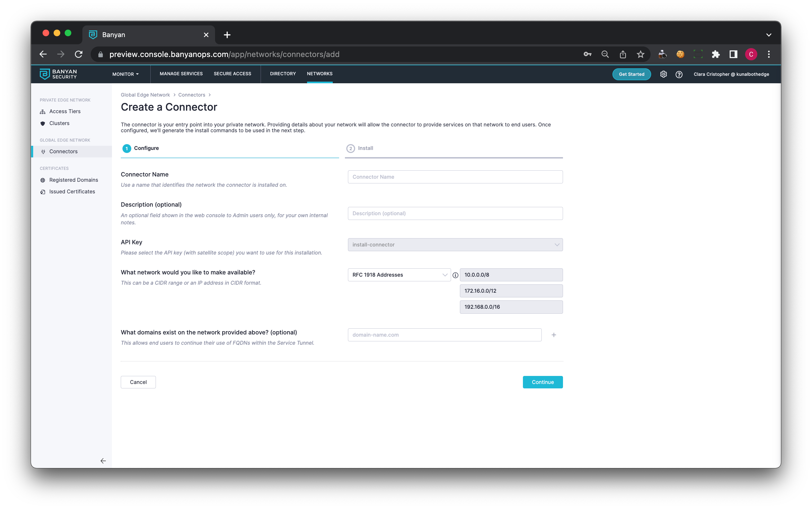This screenshot has height=509, width=812.
Task: Click the zoom magnifier icon in address bar
Action: click(x=605, y=54)
